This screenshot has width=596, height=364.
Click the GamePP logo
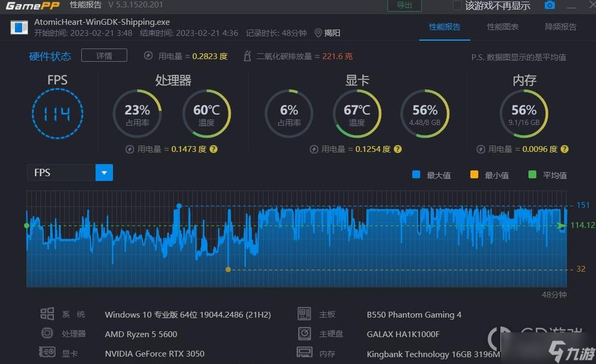click(x=33, y=5)
